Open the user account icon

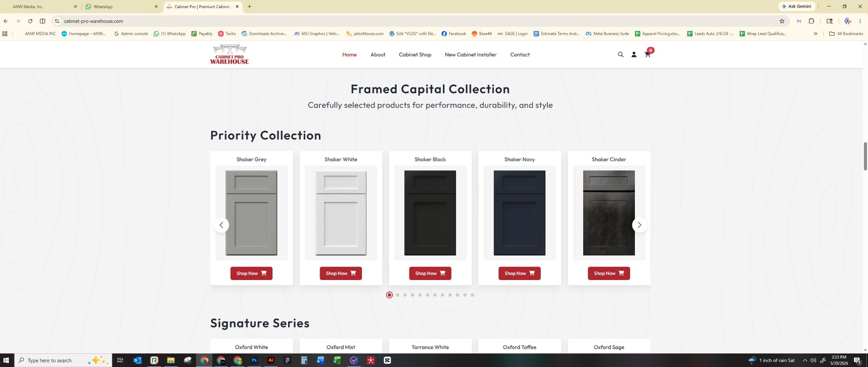[x=634, y=55]
